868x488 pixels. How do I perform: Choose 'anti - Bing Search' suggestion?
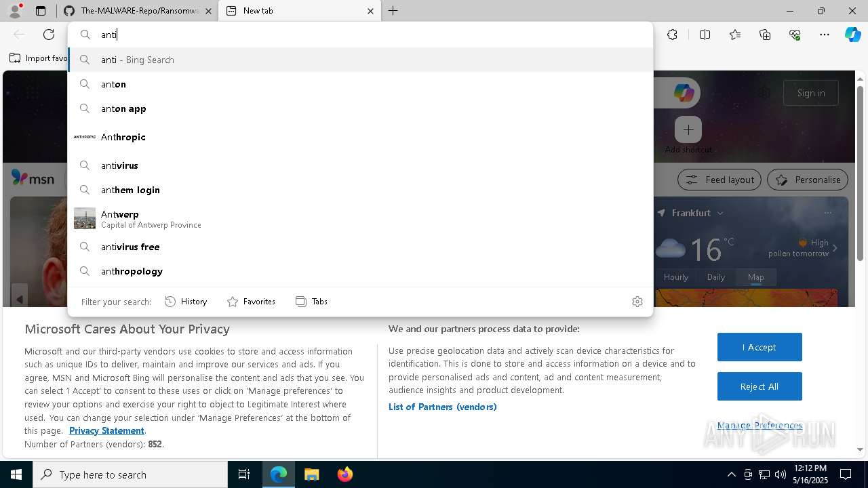pos(360,60)
